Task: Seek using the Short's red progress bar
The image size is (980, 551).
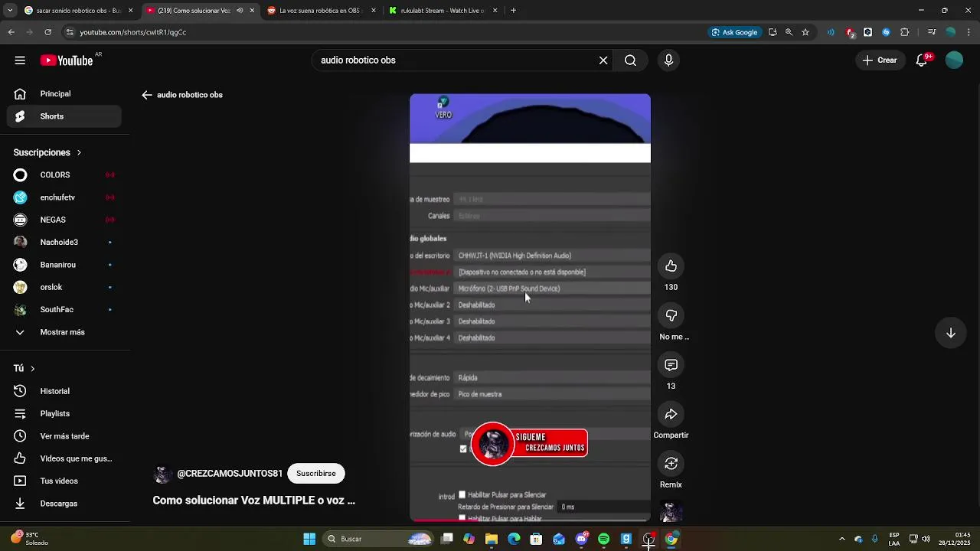Action: point(530,520)
